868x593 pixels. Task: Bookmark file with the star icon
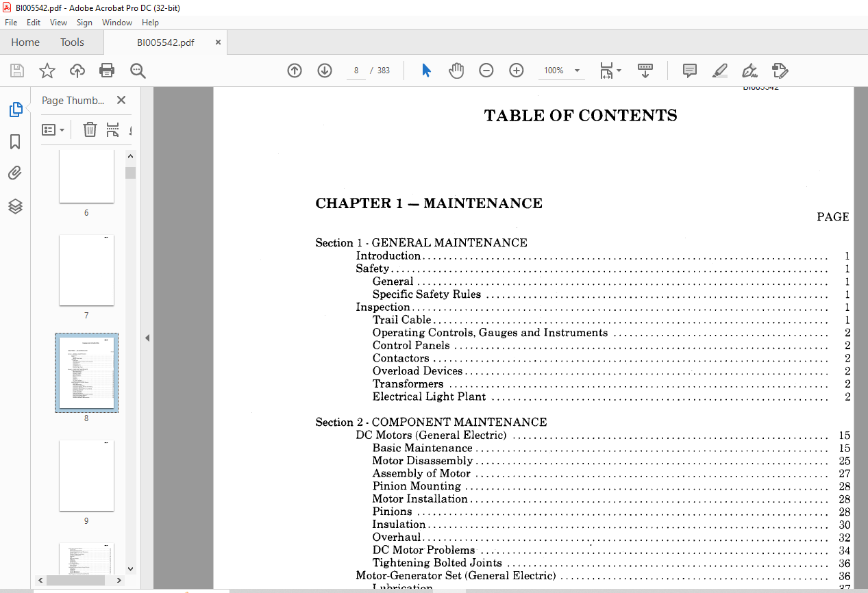(x=47, y=71)
